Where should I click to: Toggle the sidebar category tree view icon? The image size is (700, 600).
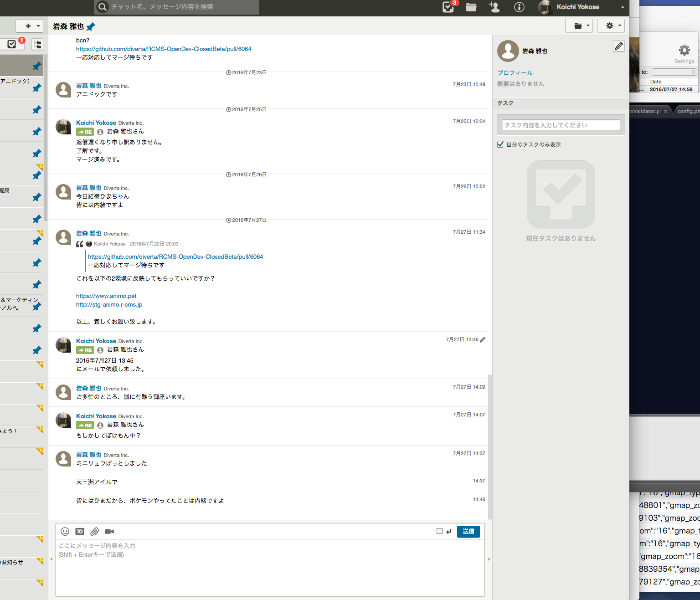(x=37, y=44)
